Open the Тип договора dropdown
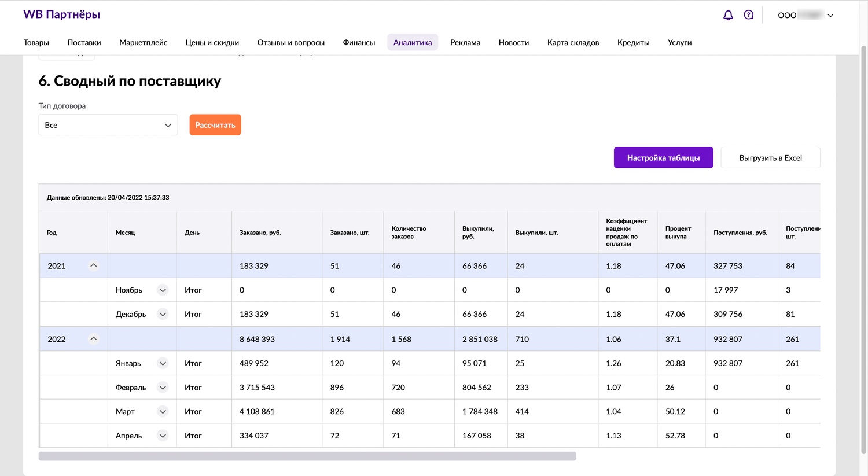The image size is (868, 476). [x=108, y=125]
